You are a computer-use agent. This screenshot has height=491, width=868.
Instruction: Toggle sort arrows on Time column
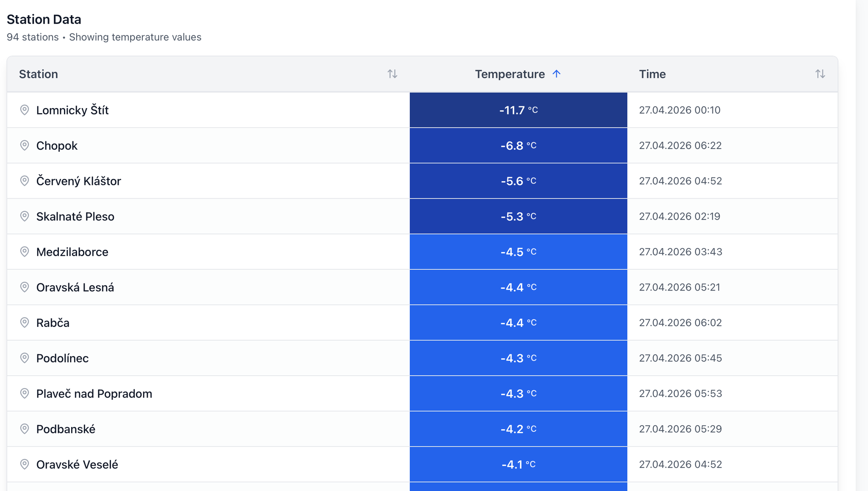point(820,74)
